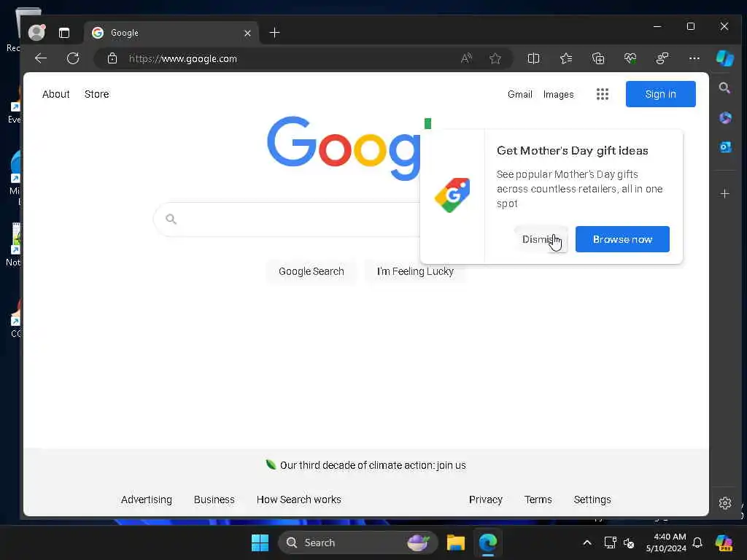747x560 pixels.
Task: Open the Edge profile avatar icon
Action: tap(36, 32)
